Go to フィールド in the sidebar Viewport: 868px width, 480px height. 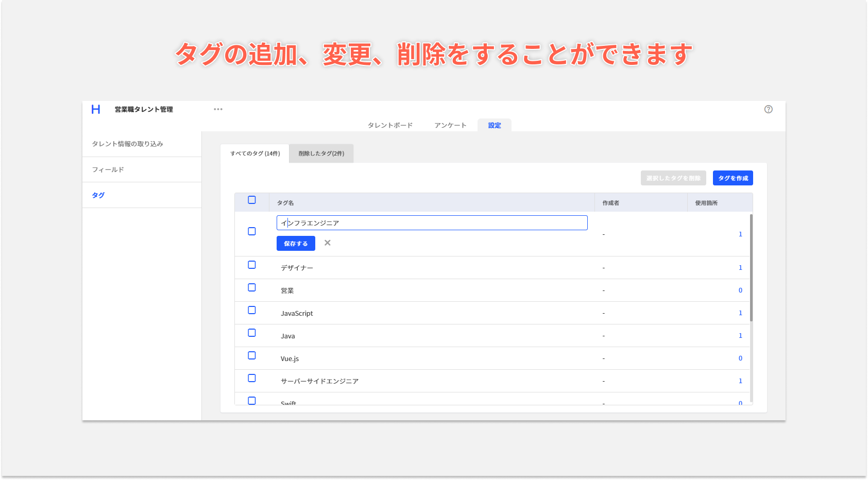108,170
